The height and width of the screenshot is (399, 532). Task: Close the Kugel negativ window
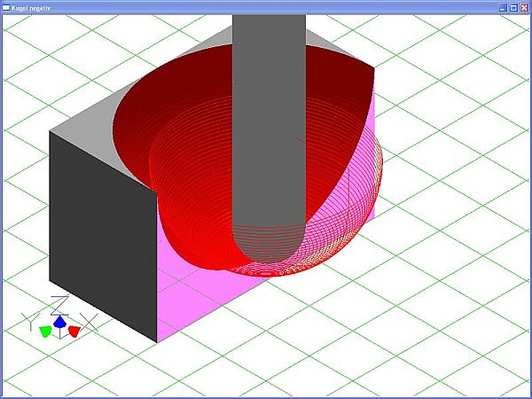click(523, 6)
